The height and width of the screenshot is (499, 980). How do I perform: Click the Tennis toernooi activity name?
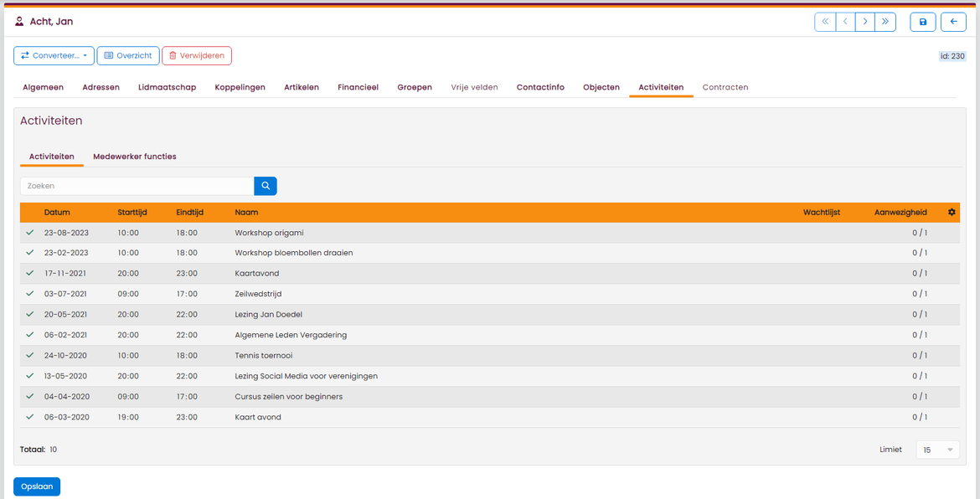(x=264, y=355)
